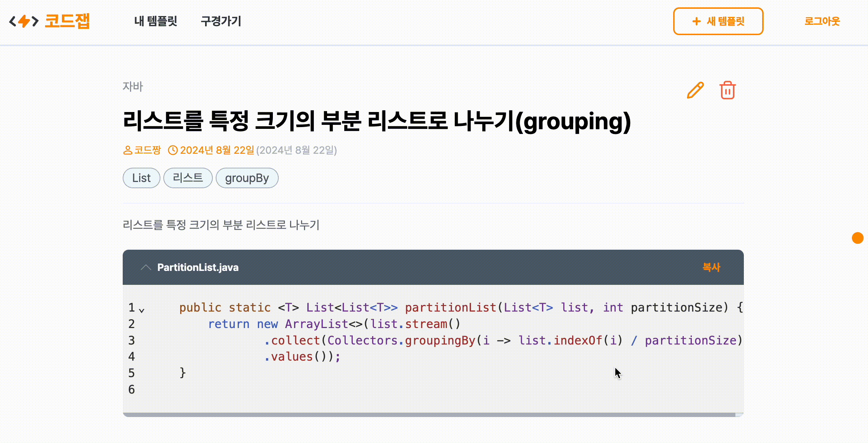This screenshot has height=443, width=868.
Task: Edit the template using the pencil icon
Action: coord(695,90)
